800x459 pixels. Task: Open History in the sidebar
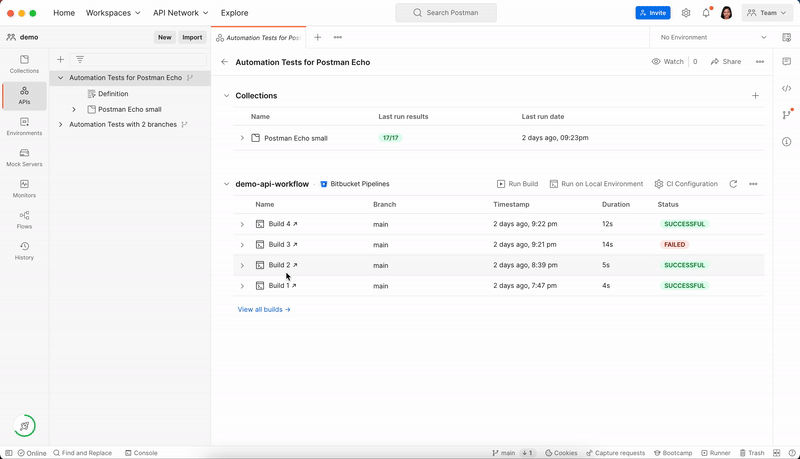[x=24, y=251]
